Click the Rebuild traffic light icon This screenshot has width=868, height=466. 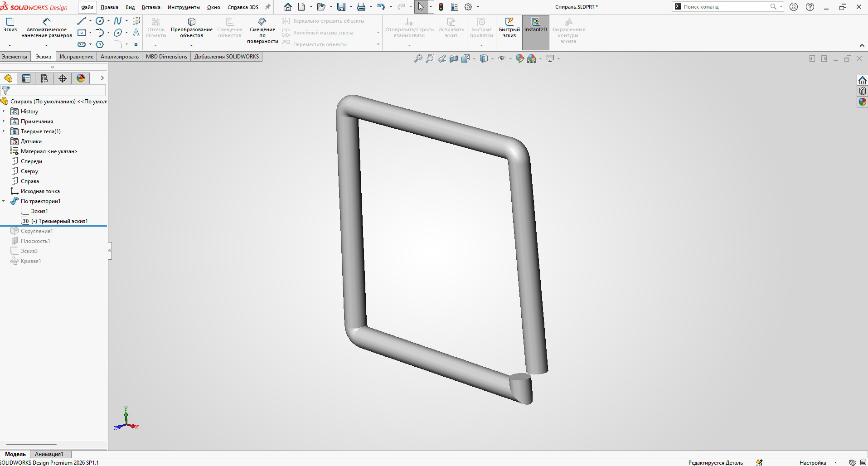coord(441,7)
